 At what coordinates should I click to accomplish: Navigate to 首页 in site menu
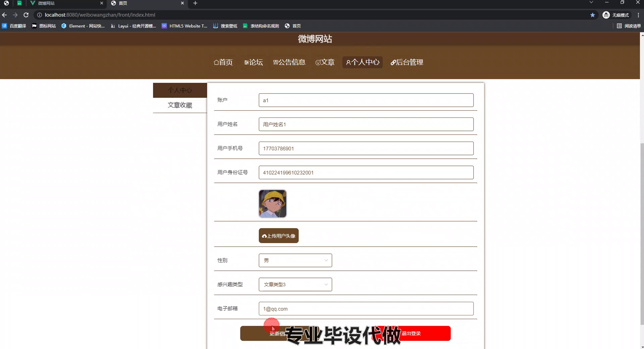(223, 62)
